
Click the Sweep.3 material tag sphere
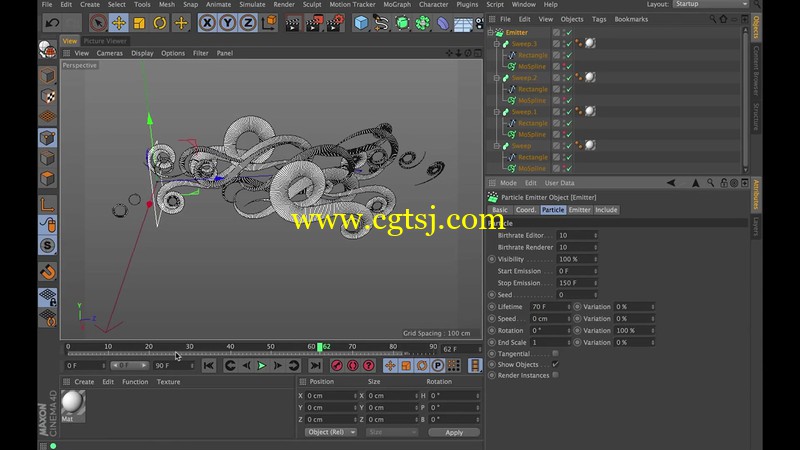[x=590, y=43]
